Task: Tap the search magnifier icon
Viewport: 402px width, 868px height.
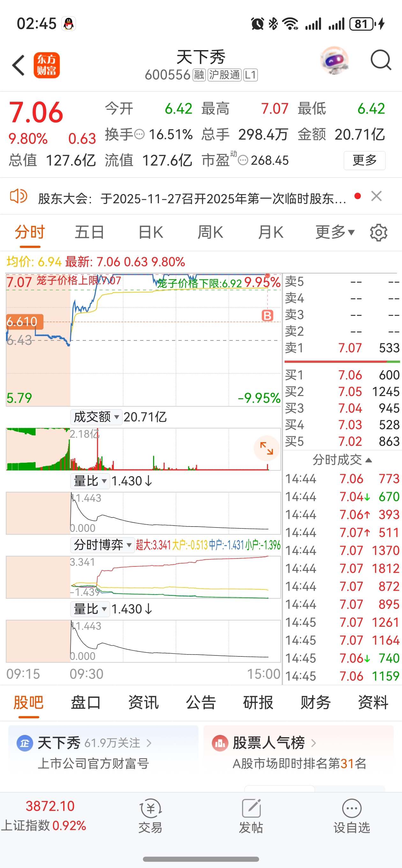Action: click(x=381, y=60)
